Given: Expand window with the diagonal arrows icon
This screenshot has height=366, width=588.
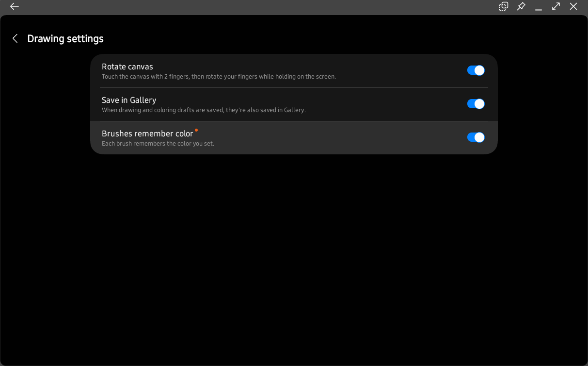Looking at the screenshot, I should (x=556, y=6).
